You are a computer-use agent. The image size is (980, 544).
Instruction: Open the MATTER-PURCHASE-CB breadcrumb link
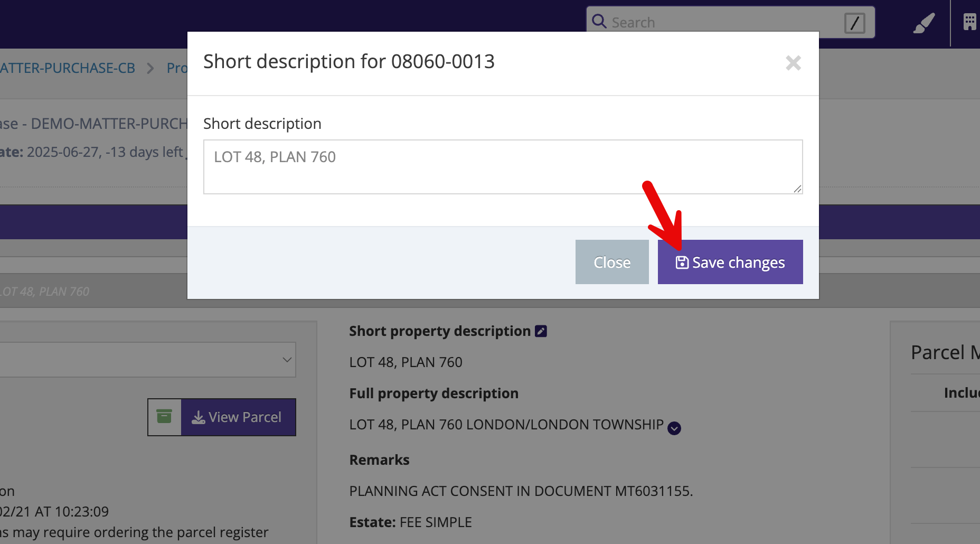tap(68, 68)
